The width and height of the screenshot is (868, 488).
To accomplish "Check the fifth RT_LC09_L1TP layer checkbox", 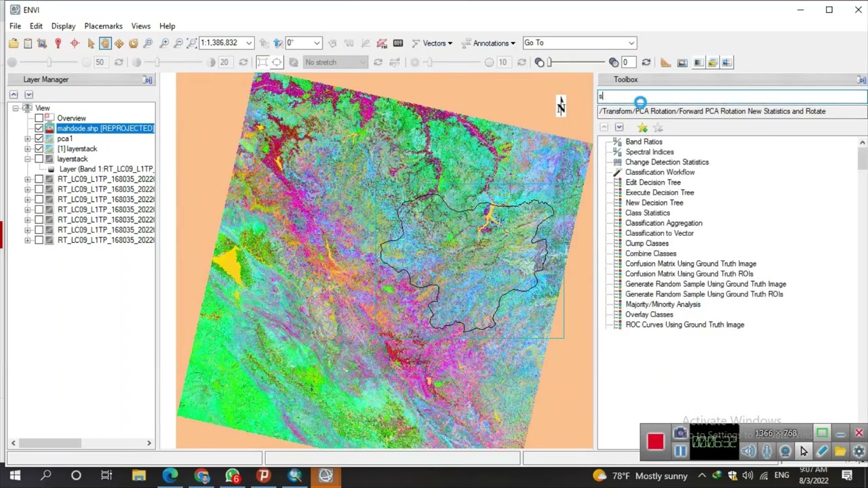I will point(39,220).
